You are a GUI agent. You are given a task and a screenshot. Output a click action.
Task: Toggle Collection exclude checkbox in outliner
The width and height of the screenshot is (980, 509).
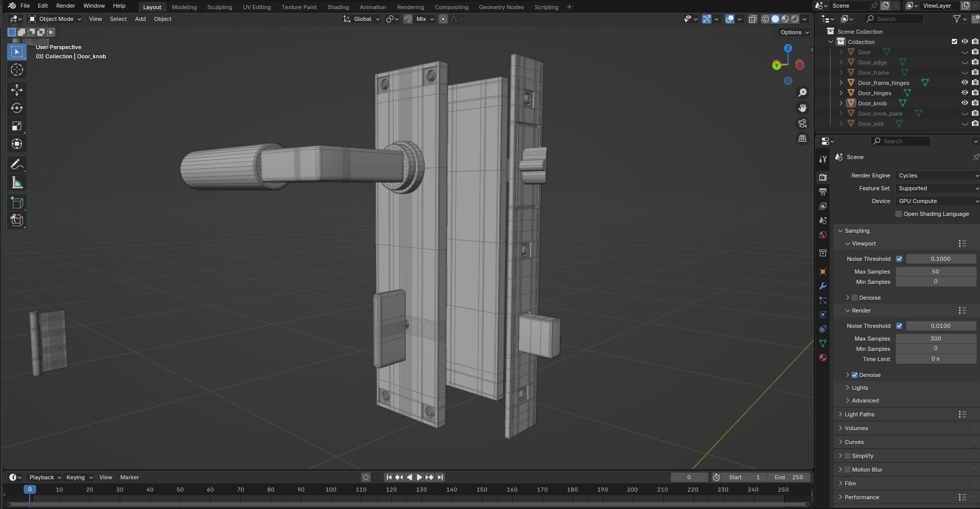pyautogui.click(x=954, y=41)
